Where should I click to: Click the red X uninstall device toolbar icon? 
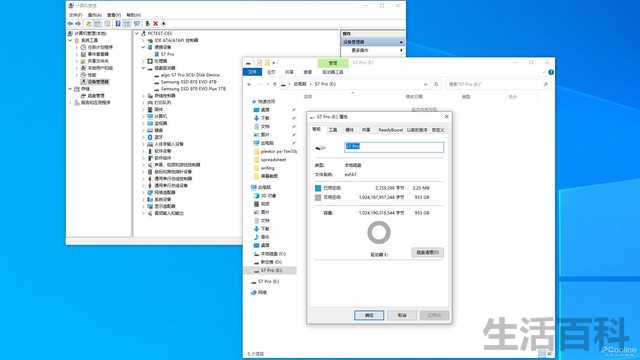click(156, 24)
